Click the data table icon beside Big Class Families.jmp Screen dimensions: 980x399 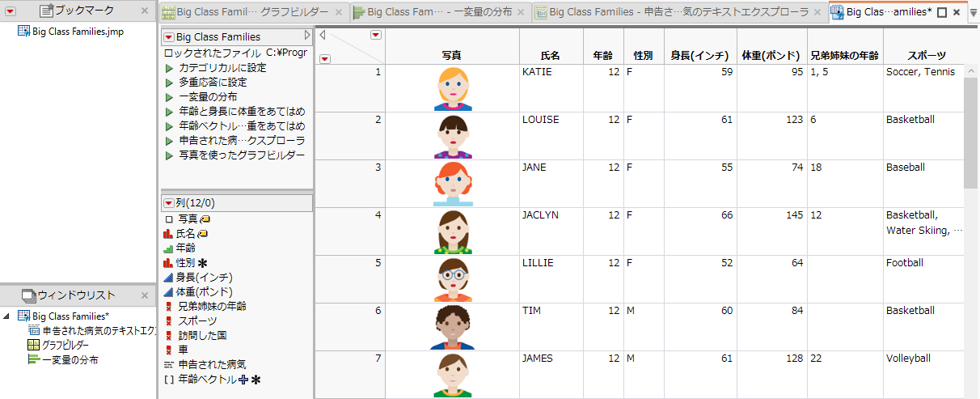click(x=23, y=31)
